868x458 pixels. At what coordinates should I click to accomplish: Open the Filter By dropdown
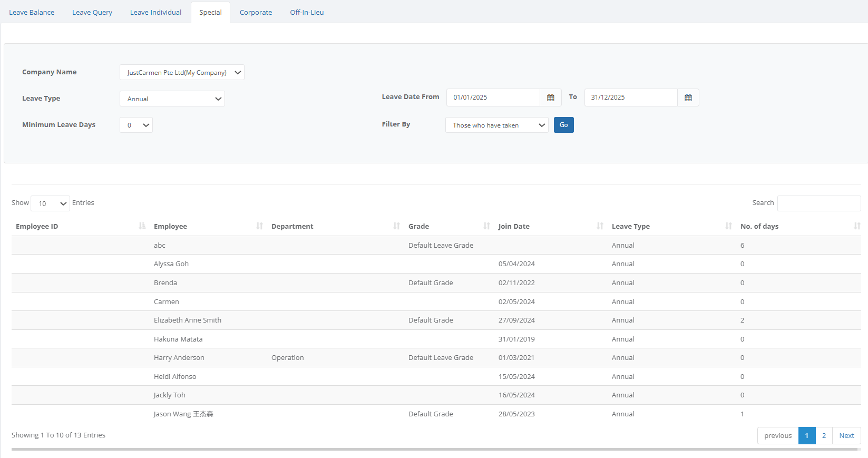coord(497,125)
